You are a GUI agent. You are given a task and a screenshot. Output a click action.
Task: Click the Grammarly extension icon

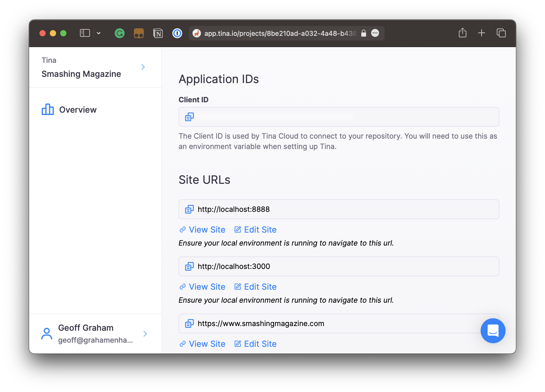(119, 33)
